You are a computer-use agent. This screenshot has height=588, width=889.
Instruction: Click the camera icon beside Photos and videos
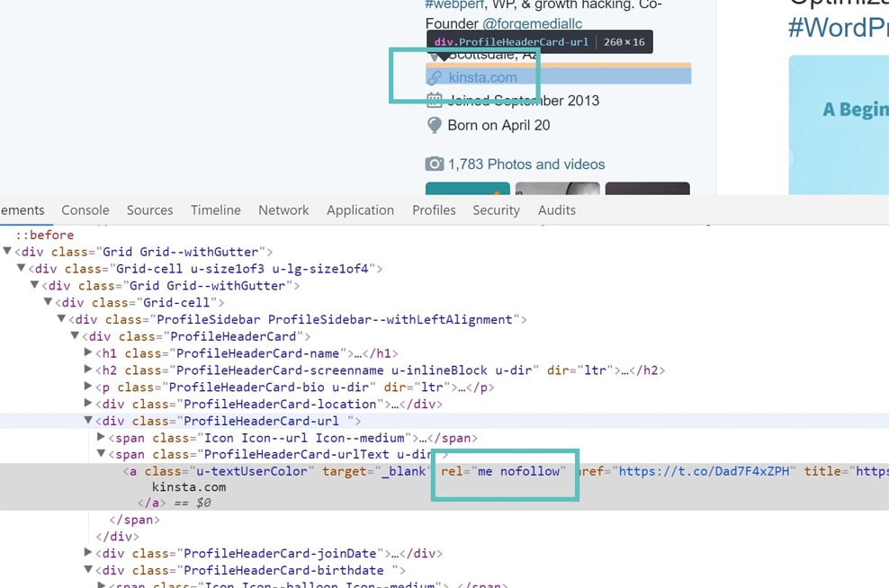pyautogui.click(x=435, y=165)
